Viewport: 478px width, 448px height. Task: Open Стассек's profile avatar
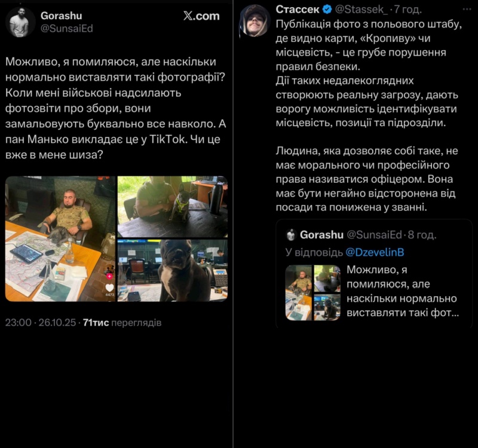pos(255,20)
